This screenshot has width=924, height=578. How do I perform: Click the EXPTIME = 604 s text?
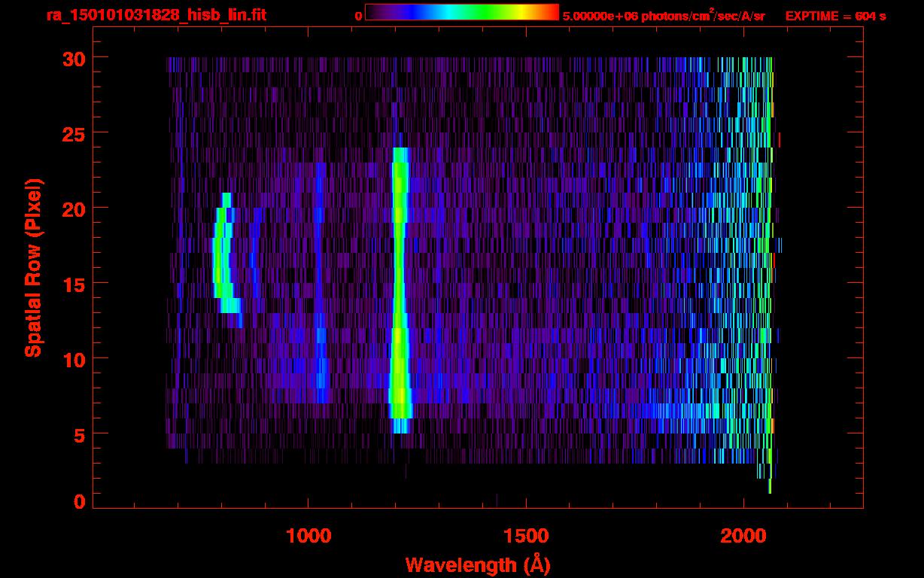835,16
